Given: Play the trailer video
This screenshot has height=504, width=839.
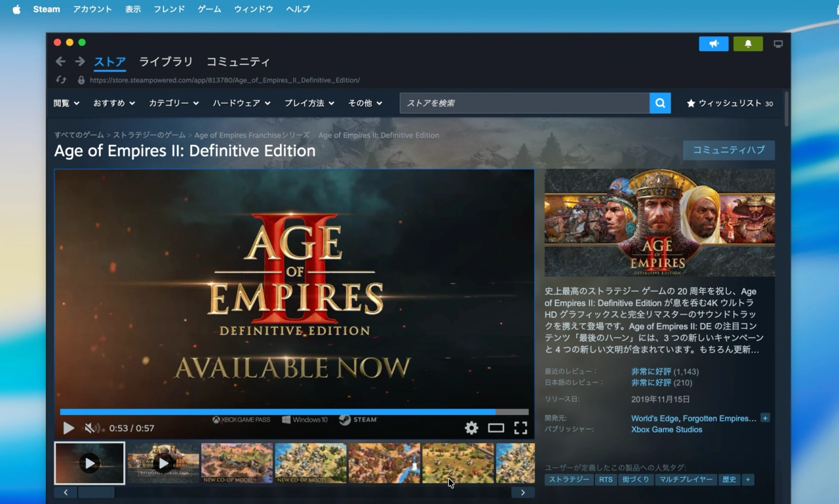Looking at the screenshot, I should coord(68,428).
